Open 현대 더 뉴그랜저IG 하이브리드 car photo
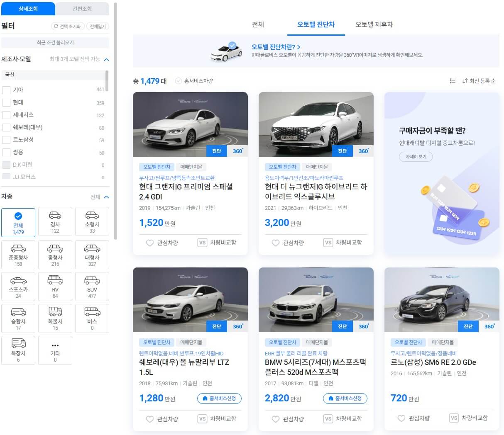Screen dimensions: 504x435 coord(316,124)
